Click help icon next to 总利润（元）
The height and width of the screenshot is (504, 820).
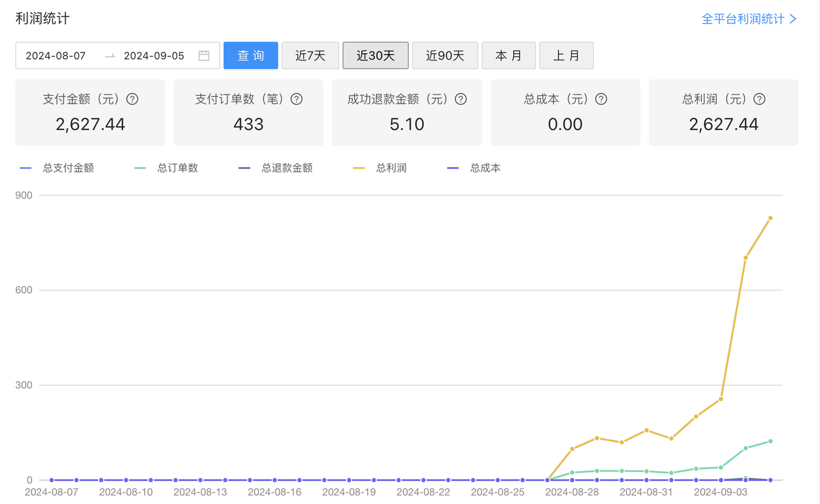click(759, 99)
